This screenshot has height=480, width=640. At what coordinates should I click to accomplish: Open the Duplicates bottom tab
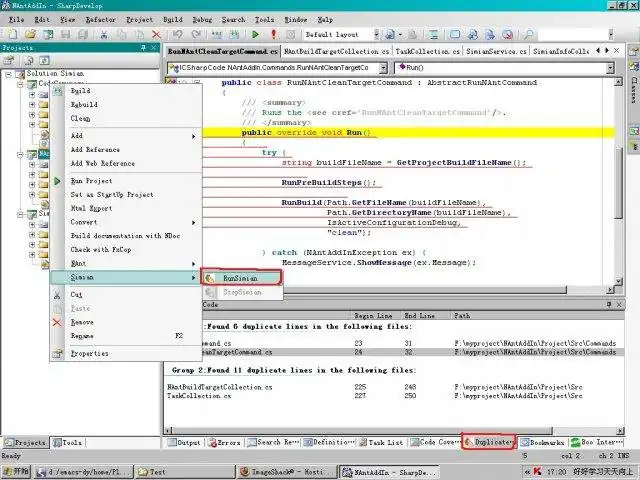pos(489,442)
